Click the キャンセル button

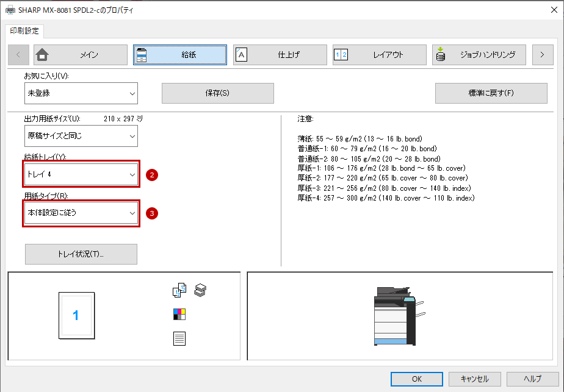point(475,379)
